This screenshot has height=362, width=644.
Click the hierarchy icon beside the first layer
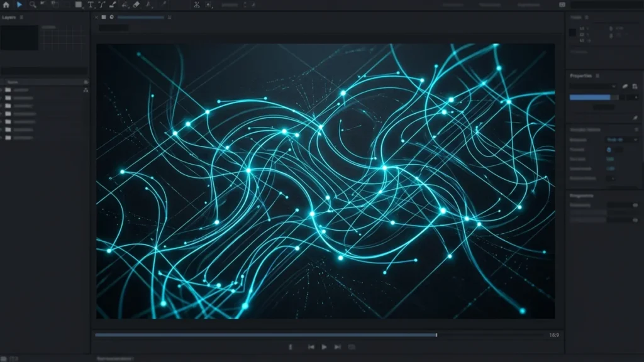(x=86, y=90)
